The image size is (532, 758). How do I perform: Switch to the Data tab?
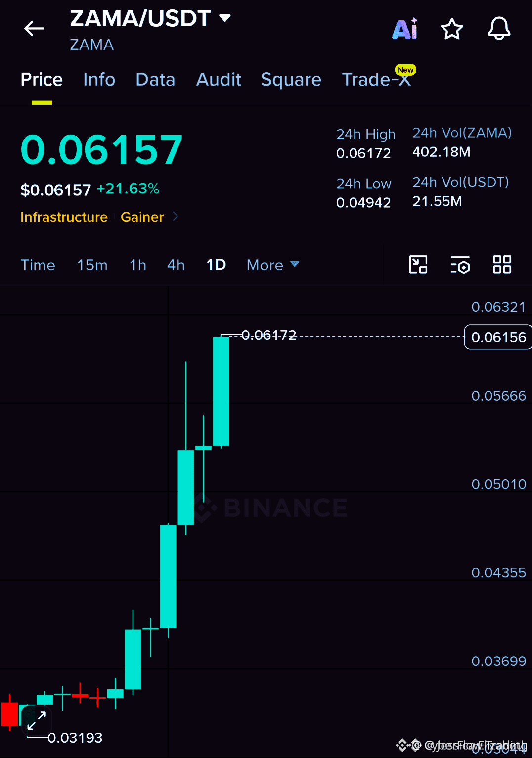155,80
